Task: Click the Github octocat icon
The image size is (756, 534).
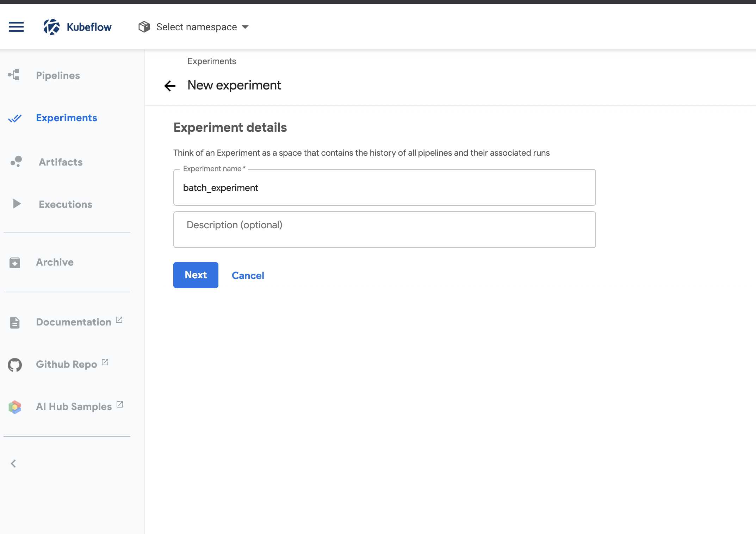Action: pos(15,365)
